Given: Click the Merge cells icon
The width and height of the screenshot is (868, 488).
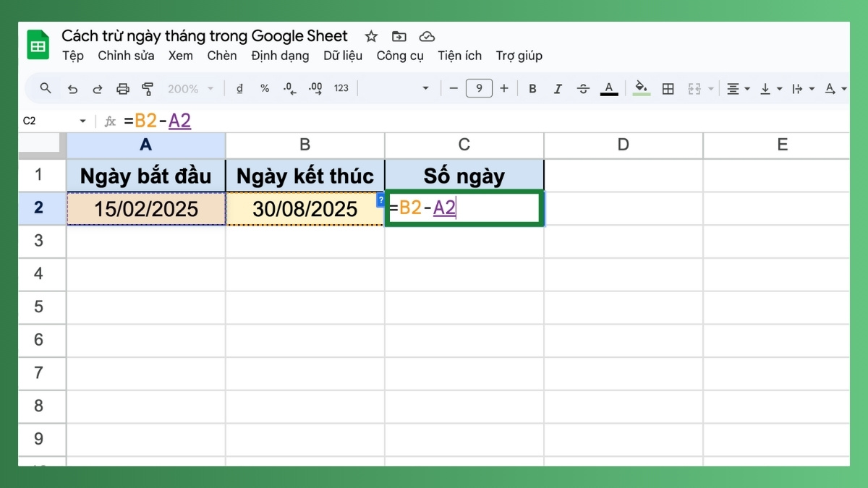Looking at the screenshot, I should coord(693,88).
